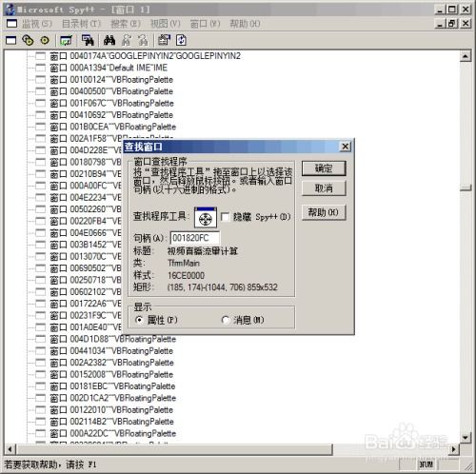Open the 目录树 menu
The width and height of the screenshot is (476, 474).
click(81, 24)
